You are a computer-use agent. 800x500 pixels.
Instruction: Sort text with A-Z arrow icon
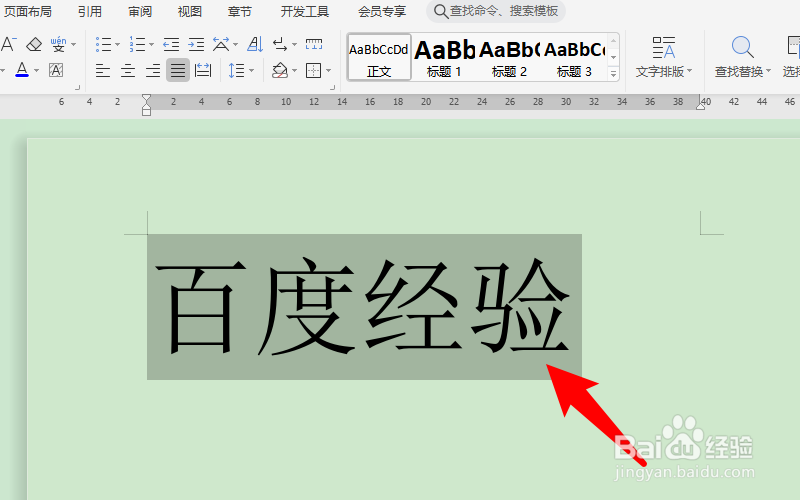tap(255, 45)
